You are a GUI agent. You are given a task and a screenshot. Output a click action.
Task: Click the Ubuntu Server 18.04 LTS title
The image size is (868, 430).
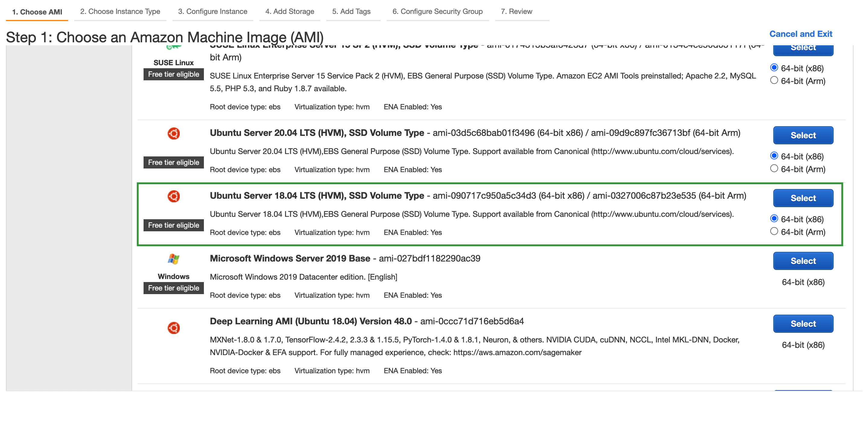coord(317,196)
